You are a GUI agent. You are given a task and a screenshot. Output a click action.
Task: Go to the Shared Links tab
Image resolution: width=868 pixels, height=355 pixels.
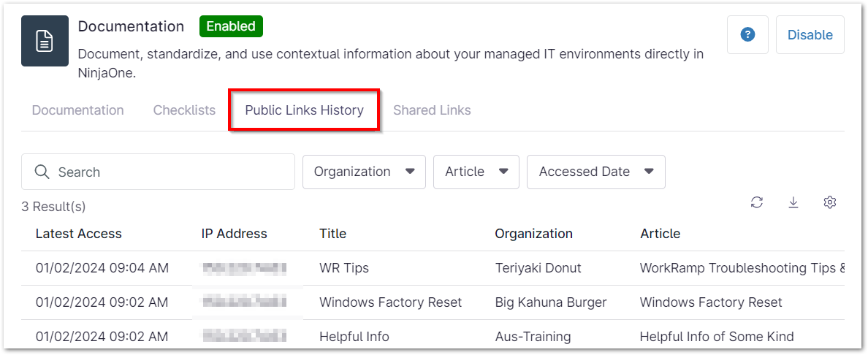coord(432,110)
